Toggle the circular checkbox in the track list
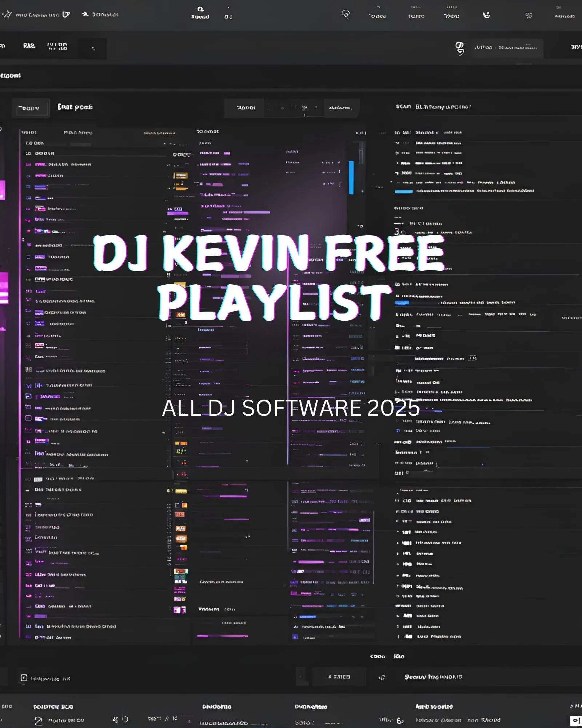This screenshot has height=728, width=582. tap(28, 418)
